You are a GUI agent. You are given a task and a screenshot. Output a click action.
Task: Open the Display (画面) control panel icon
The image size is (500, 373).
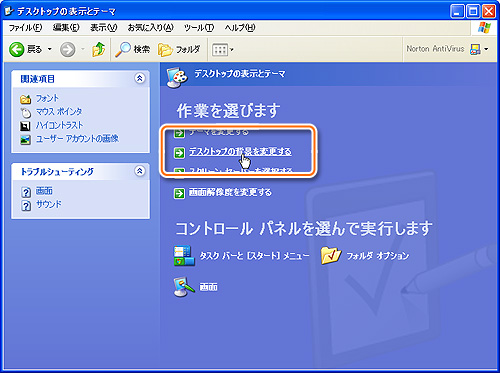tap(184, 287)
